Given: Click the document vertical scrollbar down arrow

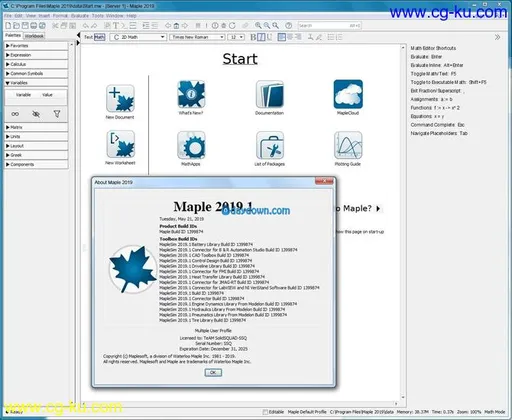Looking at the screenshot, I should (x=403, y=397).
